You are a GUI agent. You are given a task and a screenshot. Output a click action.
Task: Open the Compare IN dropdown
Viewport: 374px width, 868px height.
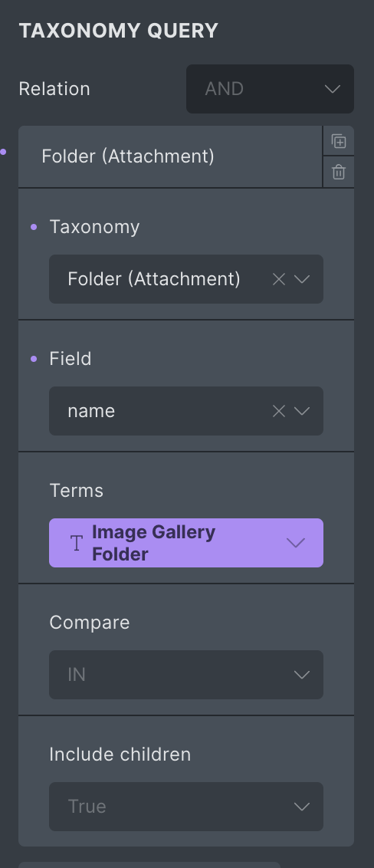(186, 675)
